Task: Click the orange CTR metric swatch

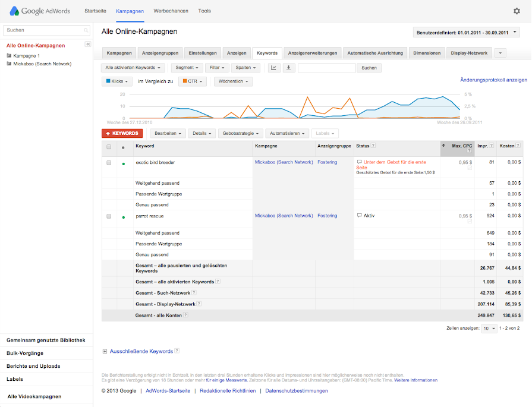Action: coord(185,81)
